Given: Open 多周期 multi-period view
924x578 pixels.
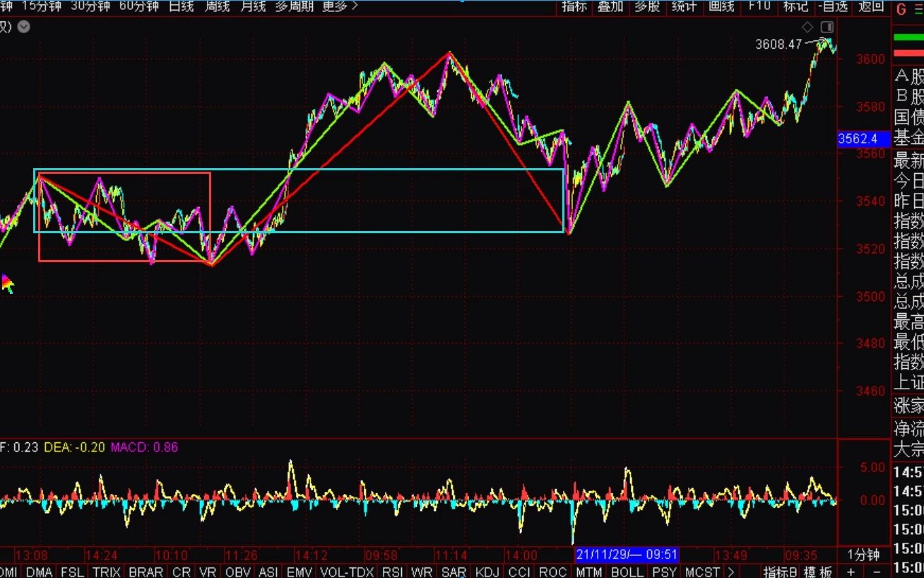Looking at the screenshot, I should (x=295, y=6).
